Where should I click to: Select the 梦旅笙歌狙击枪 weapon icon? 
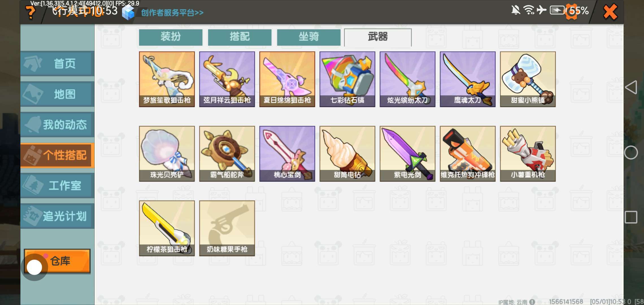tap(167, 79)
